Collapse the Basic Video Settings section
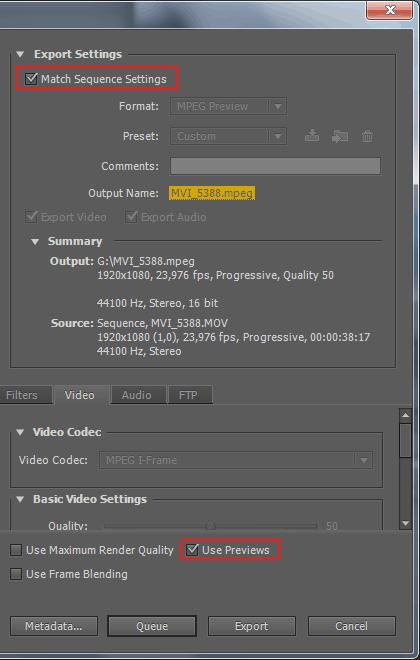The height and width of the screenshot is (660, 420). tap(20, 499)
